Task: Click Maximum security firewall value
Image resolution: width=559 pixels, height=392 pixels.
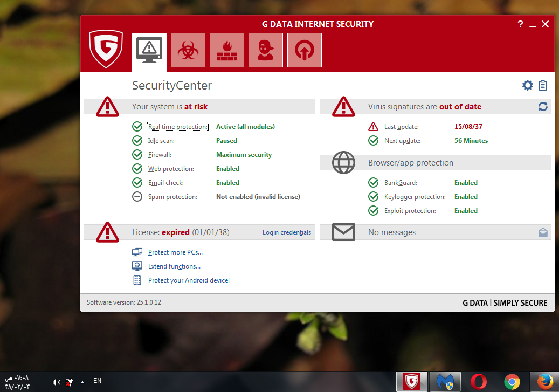Action: pyautogui.click(x=244, y=154)
